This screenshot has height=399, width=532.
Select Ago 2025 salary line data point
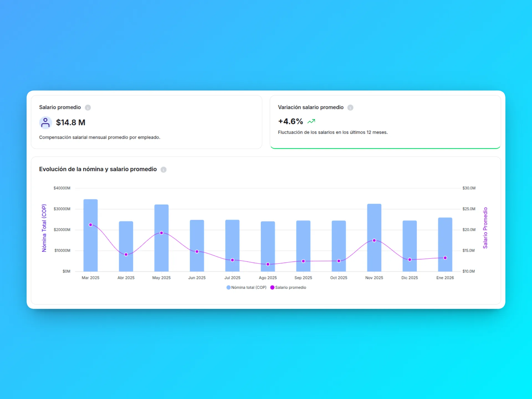coord(268,264)
